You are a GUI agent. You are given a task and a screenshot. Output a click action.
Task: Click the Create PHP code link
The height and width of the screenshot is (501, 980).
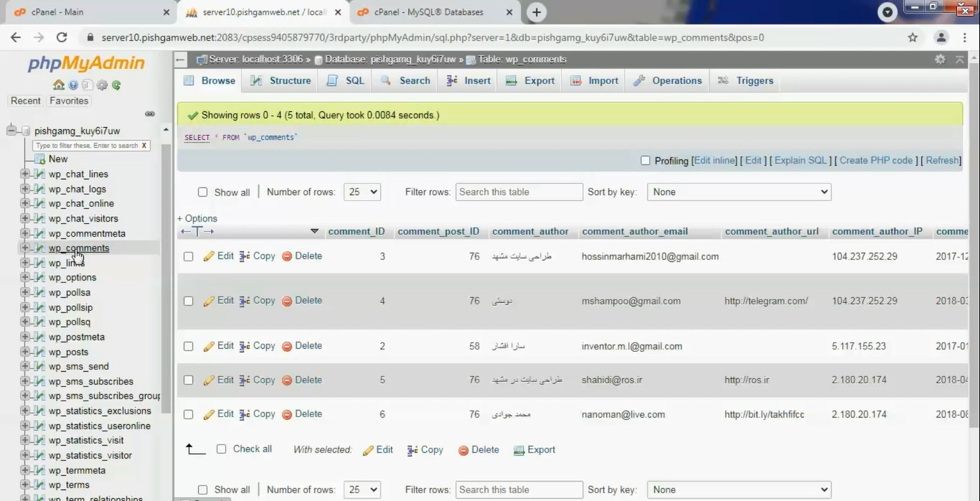pos(876,160)
